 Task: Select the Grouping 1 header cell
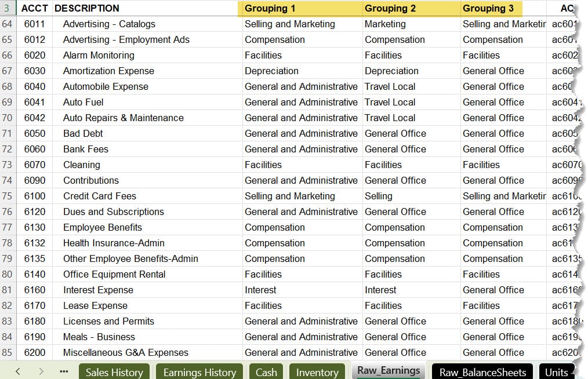[302, 8]
